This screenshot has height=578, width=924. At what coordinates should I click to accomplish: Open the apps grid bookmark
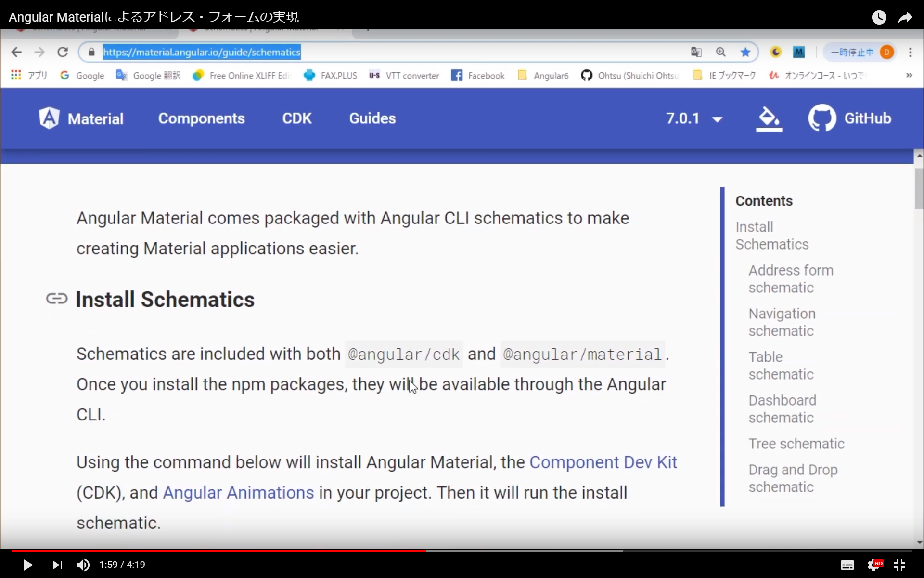pyautogui.click(x=29, y=76)
